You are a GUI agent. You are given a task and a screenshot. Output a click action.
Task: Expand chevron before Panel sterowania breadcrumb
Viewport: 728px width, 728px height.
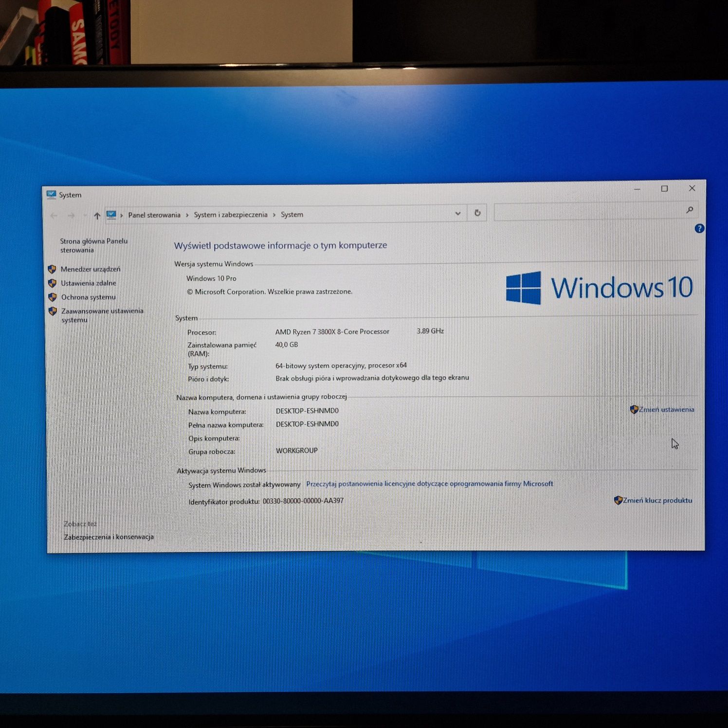(x=122, y=215)
